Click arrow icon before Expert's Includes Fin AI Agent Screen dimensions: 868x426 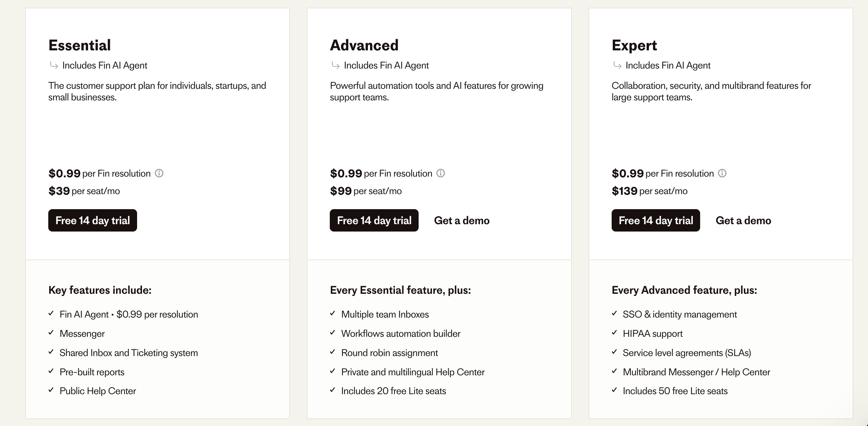(x=617, y=65)
